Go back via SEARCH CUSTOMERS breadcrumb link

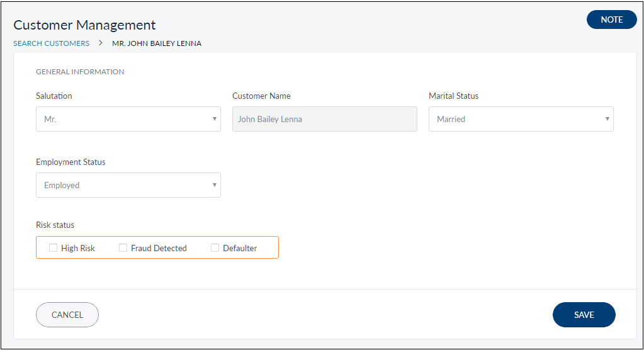coord(51,43)
